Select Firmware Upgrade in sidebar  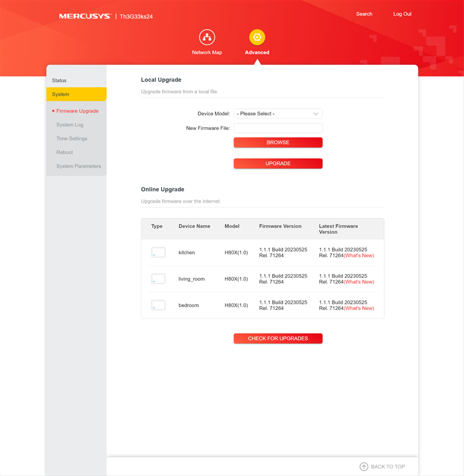(x=77, y=111)
